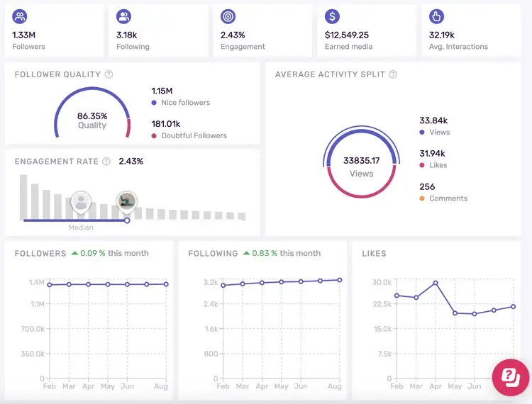Click the Following user icon
Viewport: 532px width, 404px height.
click(124, 16)
